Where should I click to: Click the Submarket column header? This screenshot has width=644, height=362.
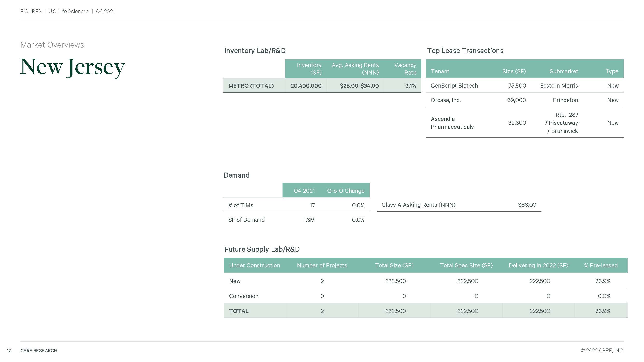pyautogui.click(x=564, y=71)
